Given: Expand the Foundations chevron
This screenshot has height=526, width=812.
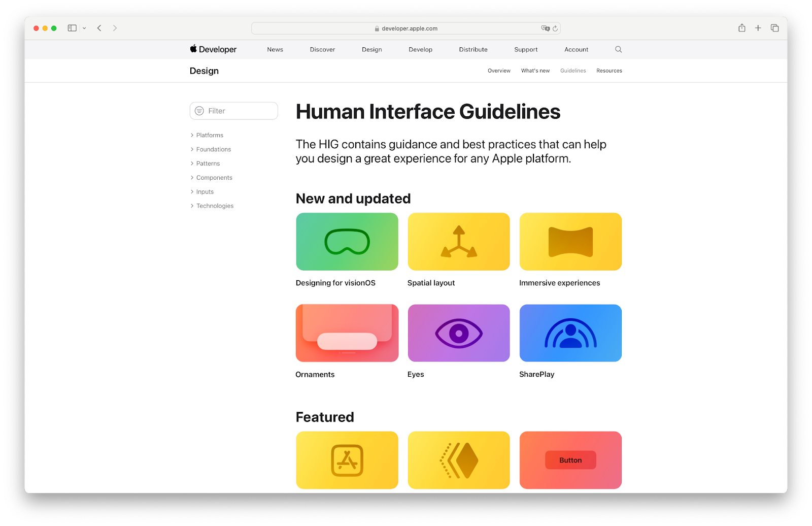Looking at the screenshot, I should tap(192, 149).
